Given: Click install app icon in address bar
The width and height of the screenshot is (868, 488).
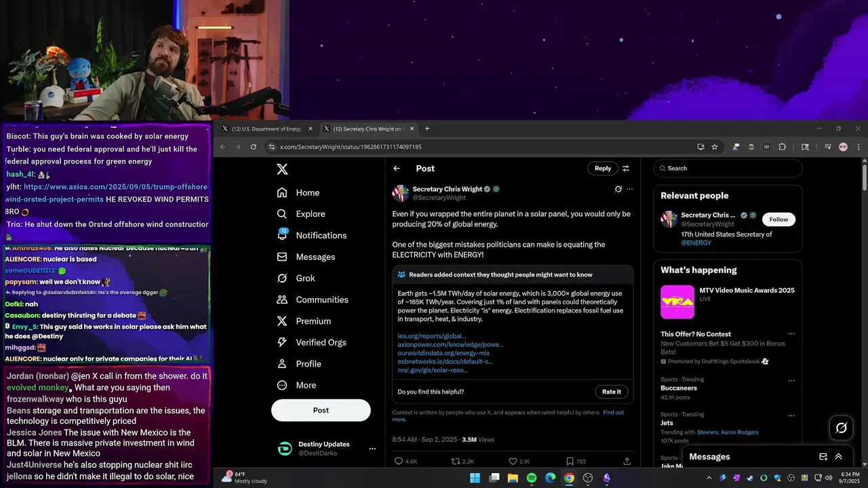Looking at the screenshot, I should tap(701, 146).
